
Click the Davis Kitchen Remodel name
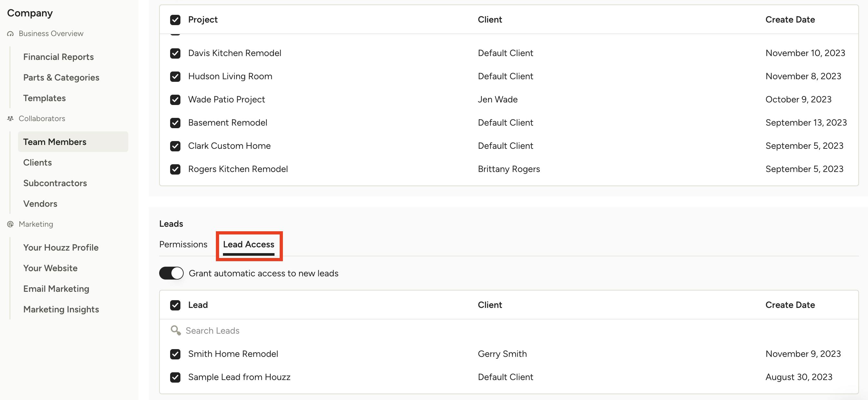235,53
